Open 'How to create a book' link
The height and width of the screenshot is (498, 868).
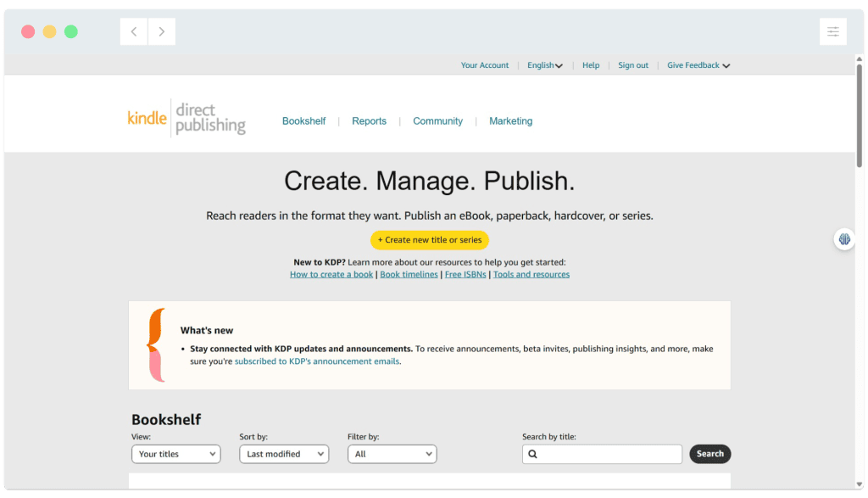(331, 274)
